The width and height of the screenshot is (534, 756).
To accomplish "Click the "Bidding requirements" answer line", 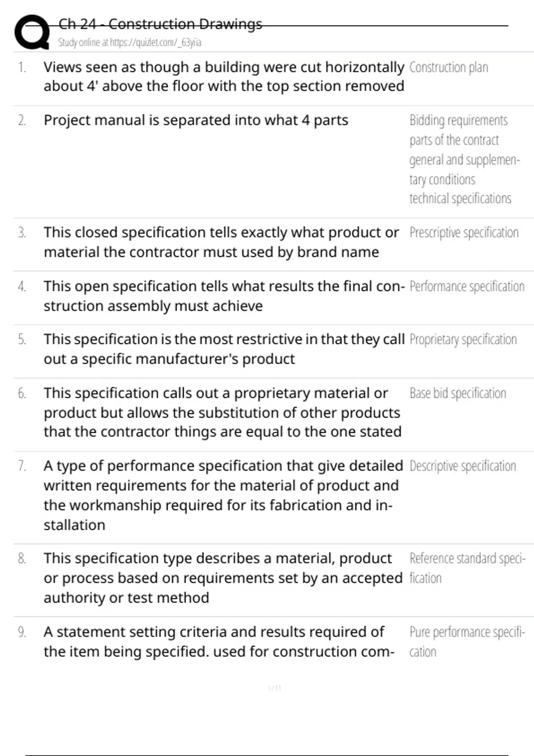I will [458, 121].
